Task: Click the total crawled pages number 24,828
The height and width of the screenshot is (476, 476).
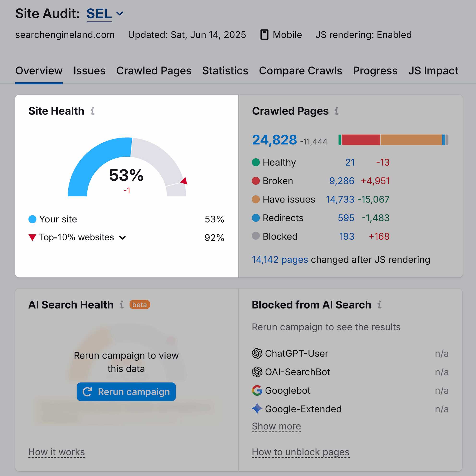Action: (274, 140)
